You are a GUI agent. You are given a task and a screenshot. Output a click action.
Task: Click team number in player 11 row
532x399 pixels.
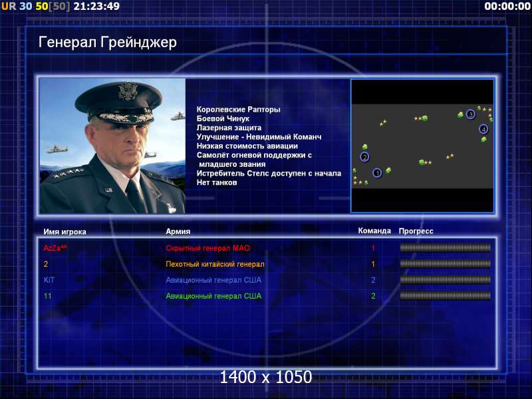[x=373, y=296]
